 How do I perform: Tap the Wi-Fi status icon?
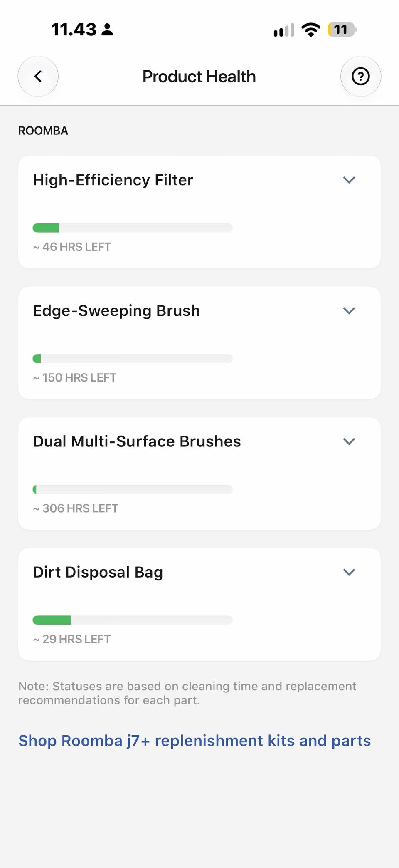pos(311,30)
